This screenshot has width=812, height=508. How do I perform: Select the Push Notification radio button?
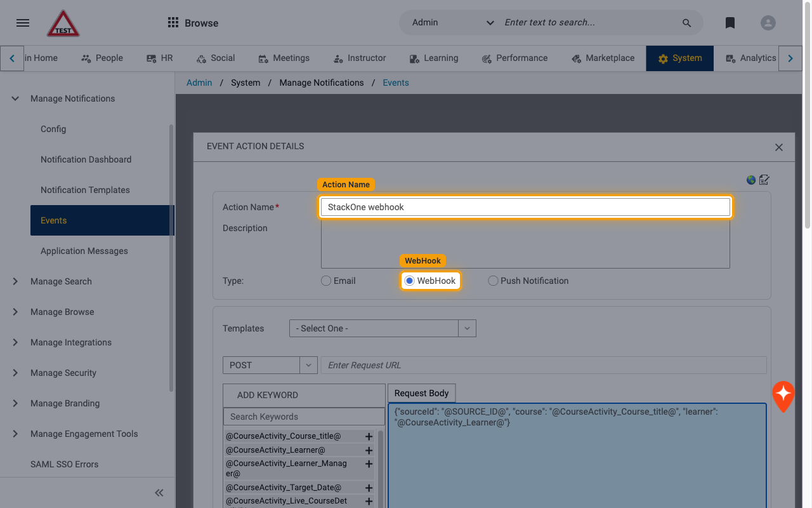pos(493,281)
